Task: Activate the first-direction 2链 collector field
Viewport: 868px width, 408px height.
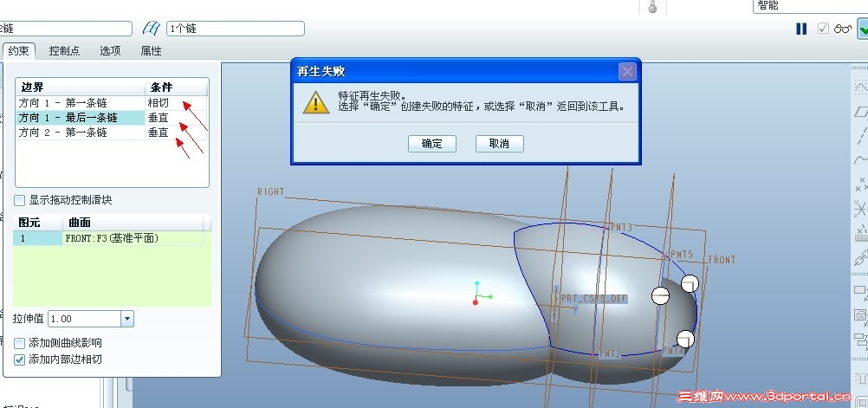Action: [65, 29]
